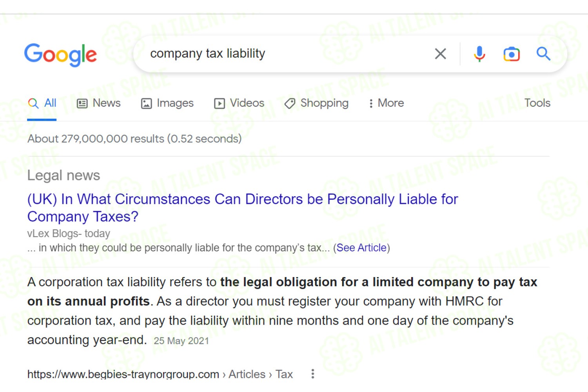Screen dimensions: 588x392
Task: Open the Directors Personally Liable article headline
Action: click(x=242, y=208)
